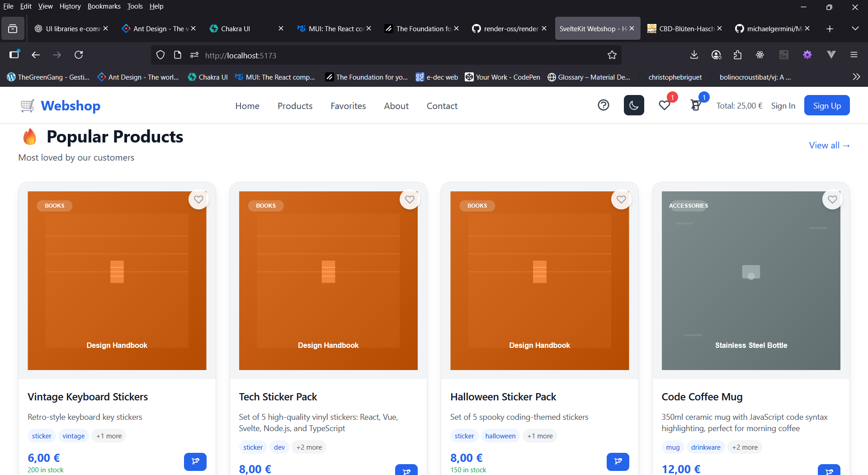868x475 pixels.
Task: Open Firefox View tab overview icon
Action: (13, 29)
